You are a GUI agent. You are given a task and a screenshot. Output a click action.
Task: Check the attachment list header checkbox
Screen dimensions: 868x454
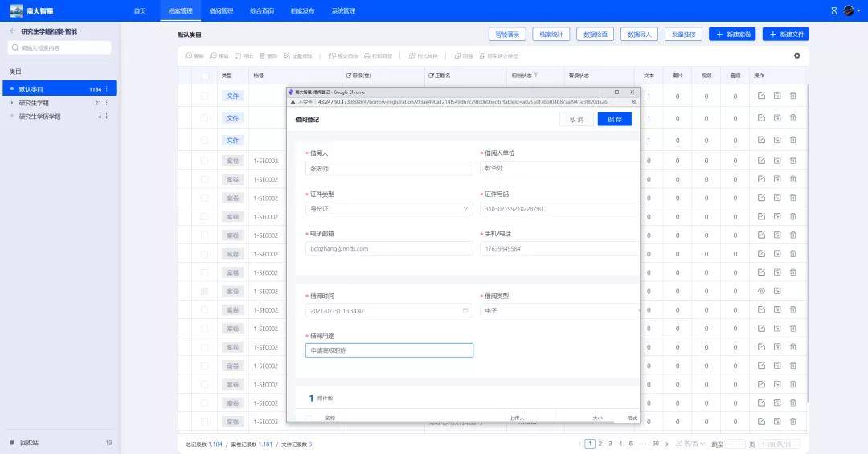pyautogui.click(x=308, y=419)
